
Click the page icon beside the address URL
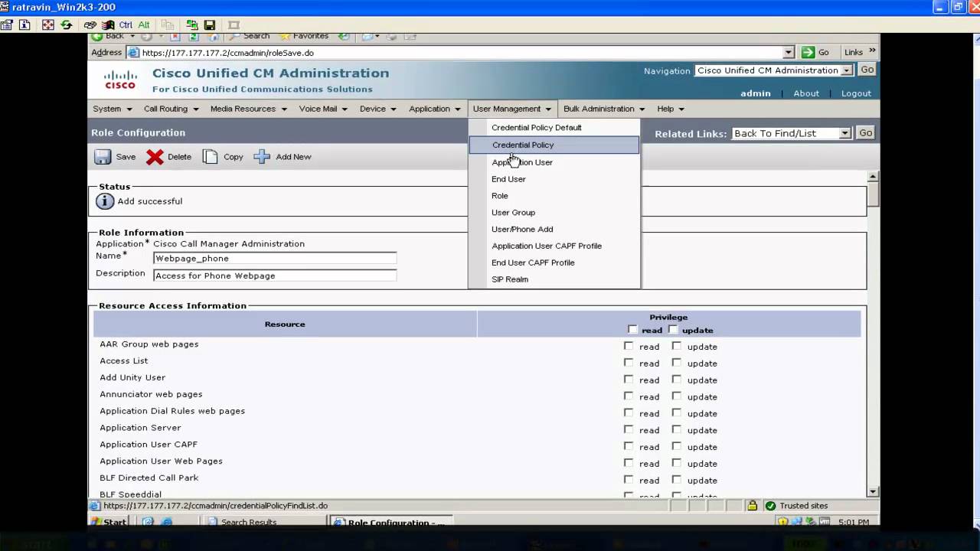click(133, 53)
